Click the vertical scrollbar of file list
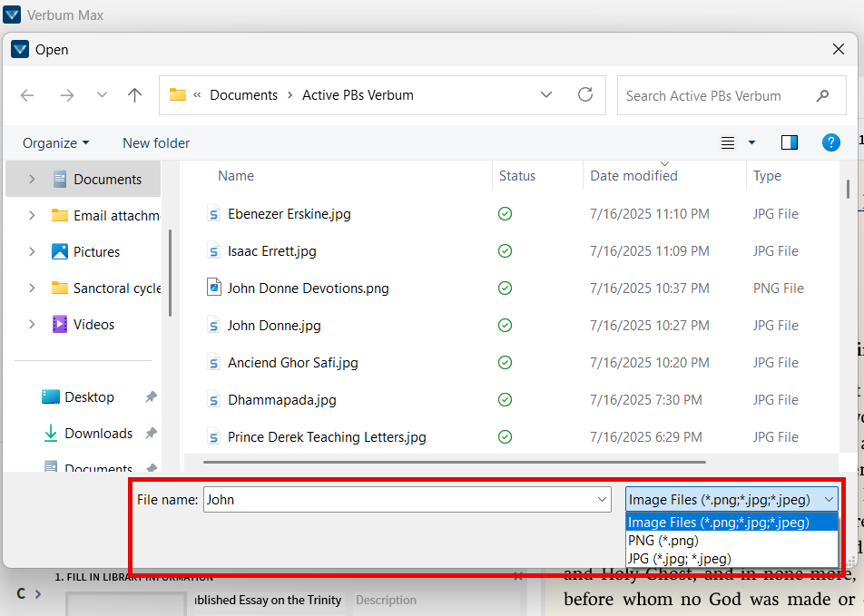This screenshot has height=616, width=864. tap(848, 189)
